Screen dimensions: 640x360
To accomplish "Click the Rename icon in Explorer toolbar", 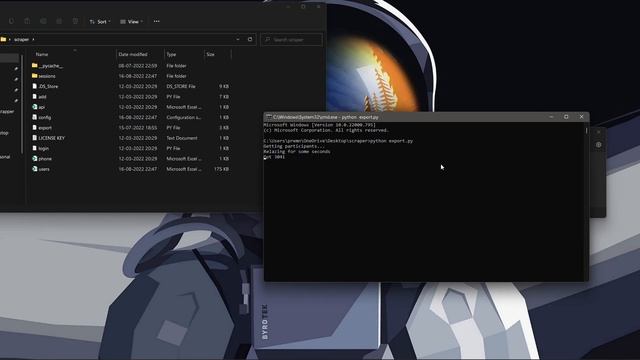I will coord(43,21).
